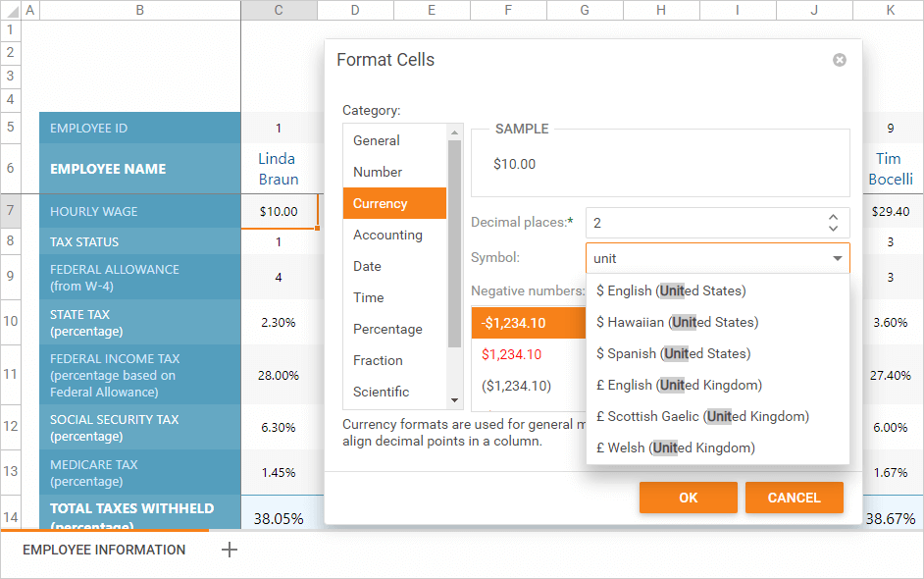Add a new sheet with plus icon

[x=230, y=550]
